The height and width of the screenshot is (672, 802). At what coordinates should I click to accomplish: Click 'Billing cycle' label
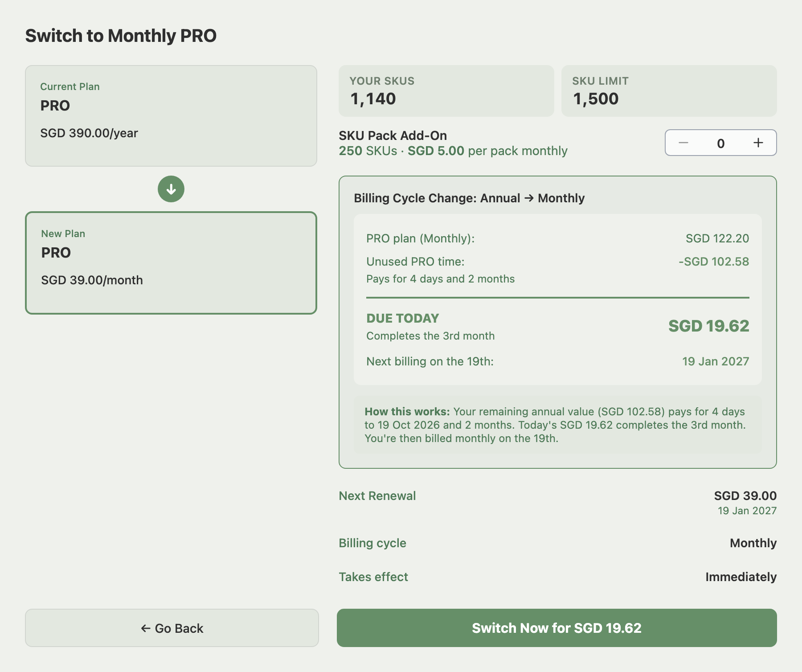[372, 543]
